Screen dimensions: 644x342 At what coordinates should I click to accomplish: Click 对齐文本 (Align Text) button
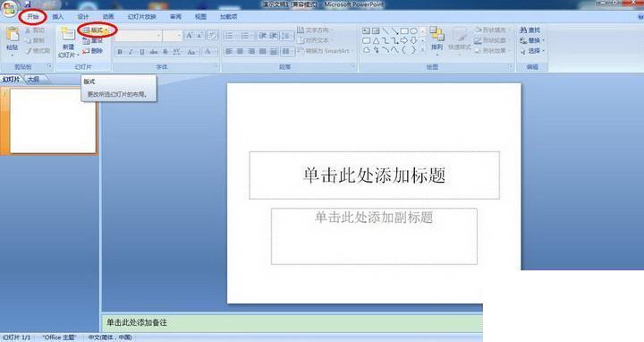[314, 40]
